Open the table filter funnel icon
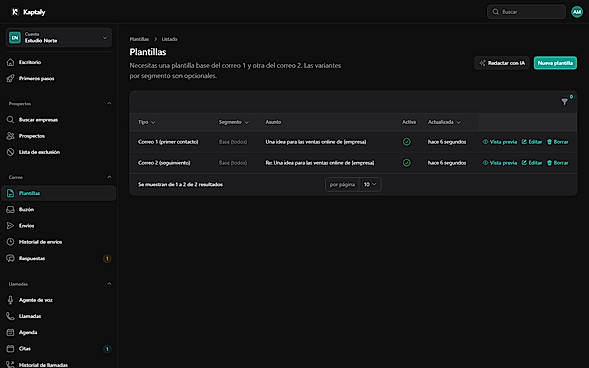 point(564,102)
